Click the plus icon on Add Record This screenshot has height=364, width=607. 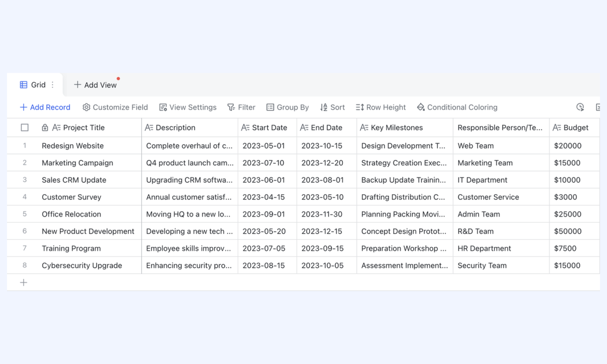(x=23, y=107)
